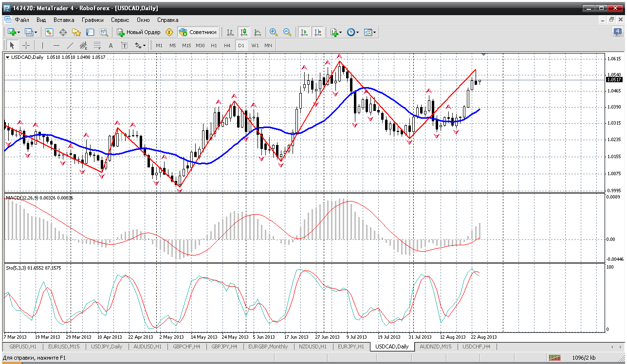Viewport: 627px width, 364px height.
Task: Select the text label 'A' tool
Action: coord(111,45)
